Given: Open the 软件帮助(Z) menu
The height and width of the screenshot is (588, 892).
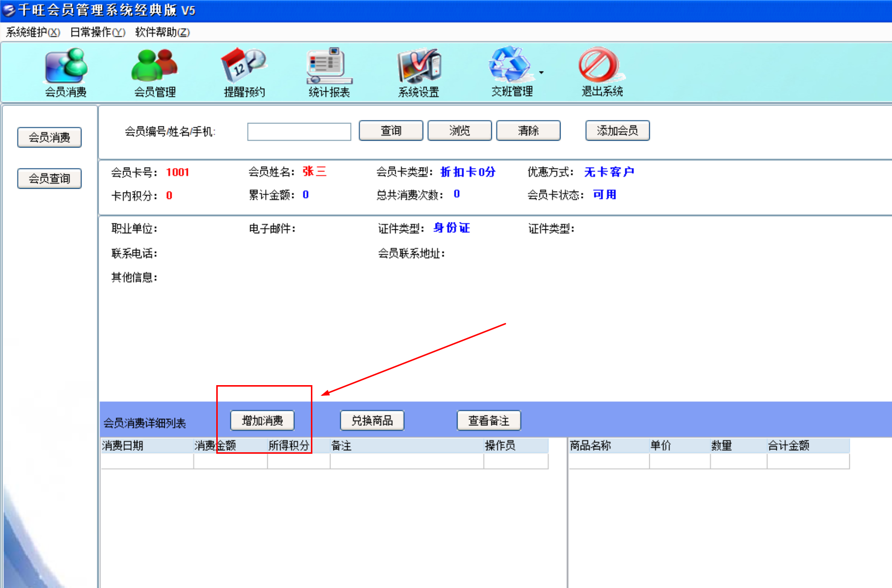Looking at the screenshot, I should tap(162, 32).
